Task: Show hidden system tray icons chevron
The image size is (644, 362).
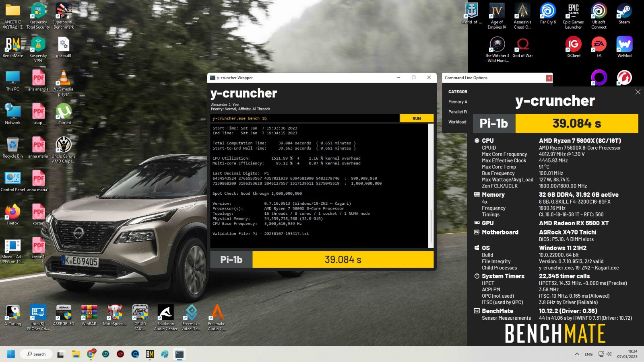Action: (x=577, y=354)
